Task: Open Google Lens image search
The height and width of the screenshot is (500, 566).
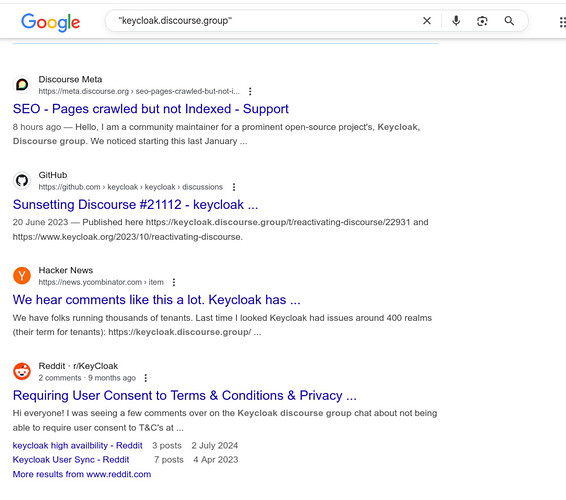Action: coord(482,21)
